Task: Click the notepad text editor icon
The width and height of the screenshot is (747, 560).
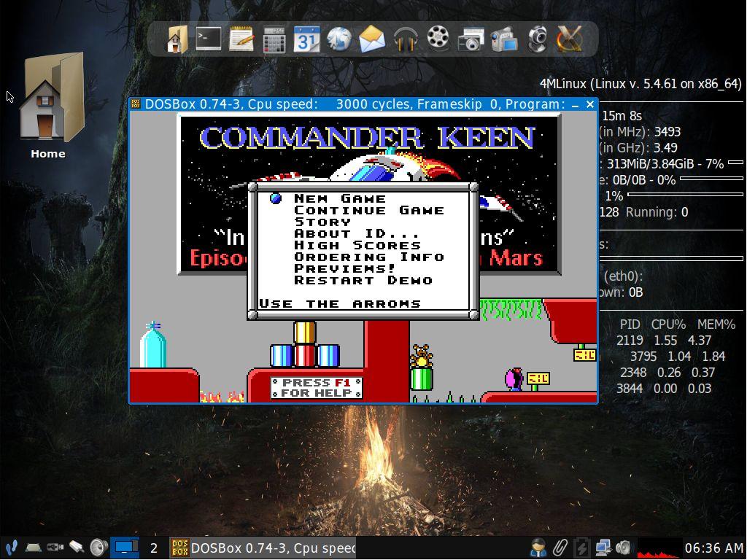Action: coord(241,39)
